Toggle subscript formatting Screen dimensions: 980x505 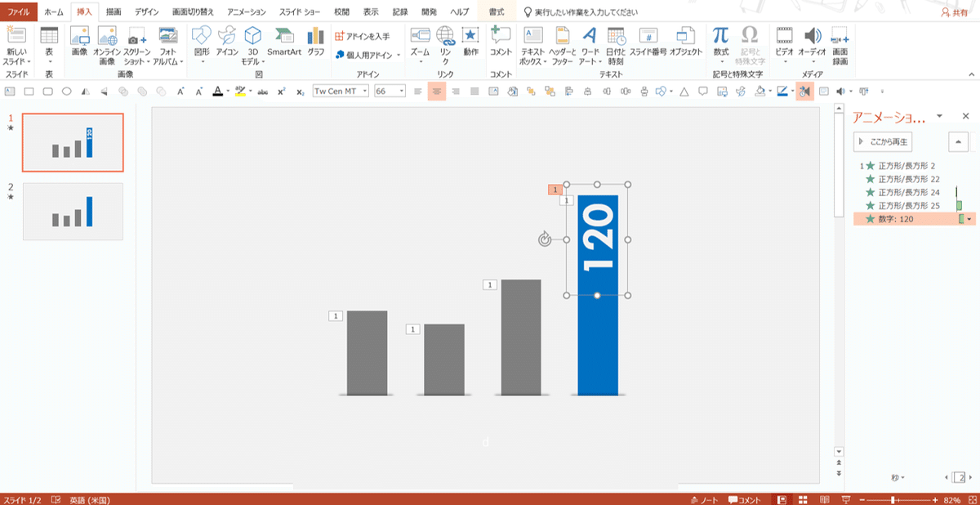tap(301, 92)
